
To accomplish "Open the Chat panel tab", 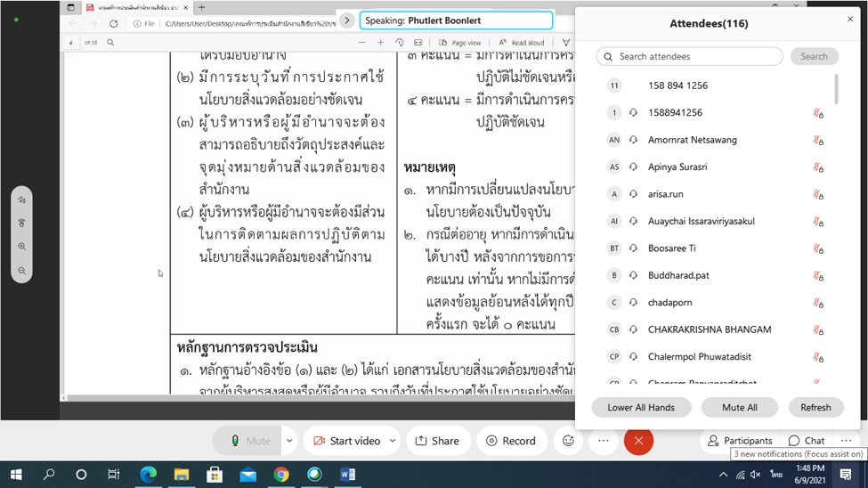I will tap(807, 441).
